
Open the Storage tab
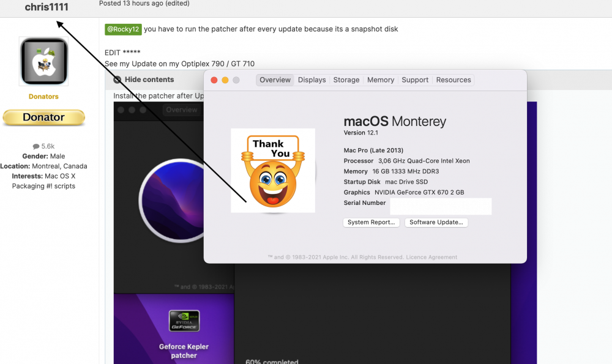(x=346, y=80)
